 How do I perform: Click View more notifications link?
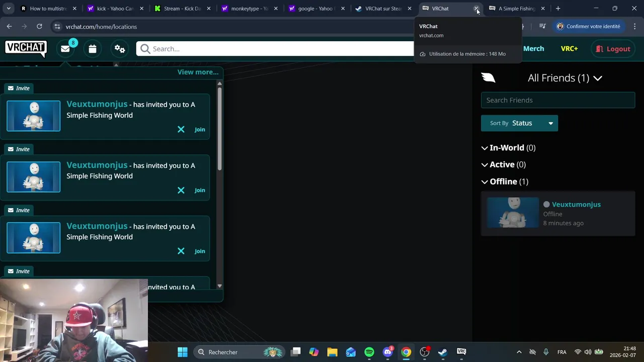point(198,72)
